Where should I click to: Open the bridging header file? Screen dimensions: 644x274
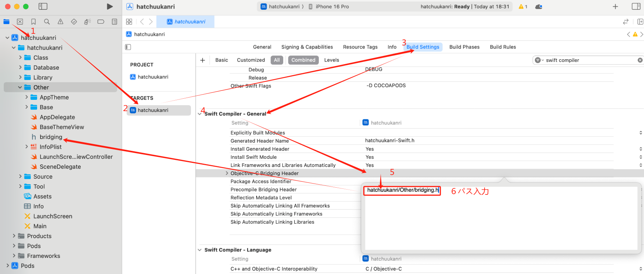coord(47,137)
